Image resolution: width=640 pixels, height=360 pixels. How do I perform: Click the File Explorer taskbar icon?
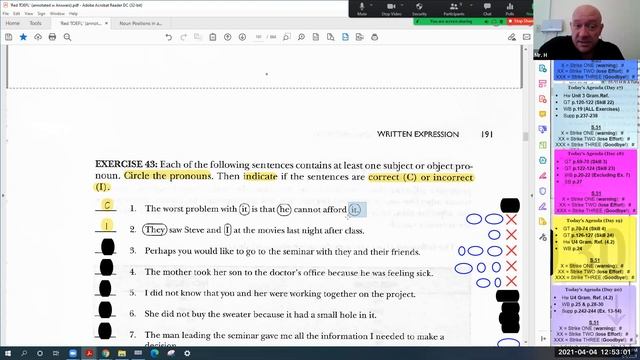point(122,353)
